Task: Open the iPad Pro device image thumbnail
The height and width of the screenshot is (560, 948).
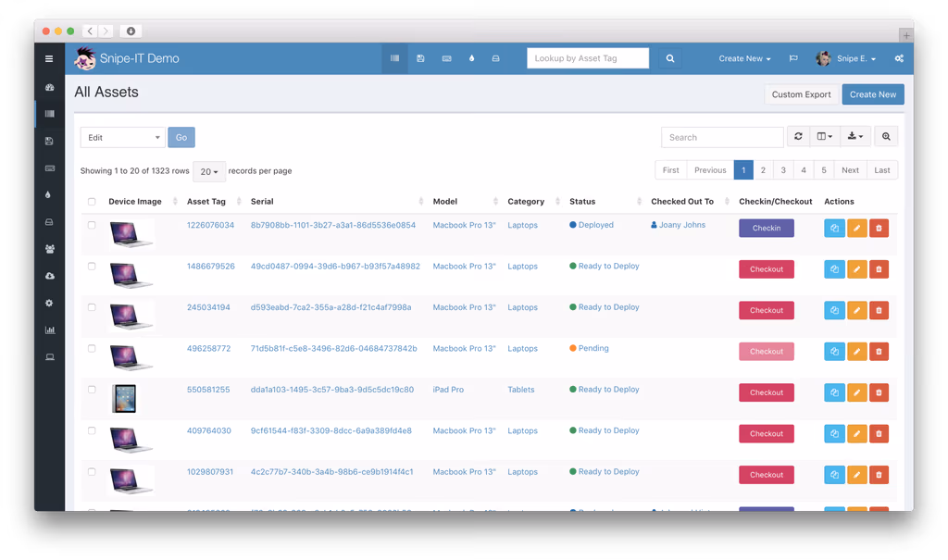Action: pyautogui.click(x=124, y=399)
